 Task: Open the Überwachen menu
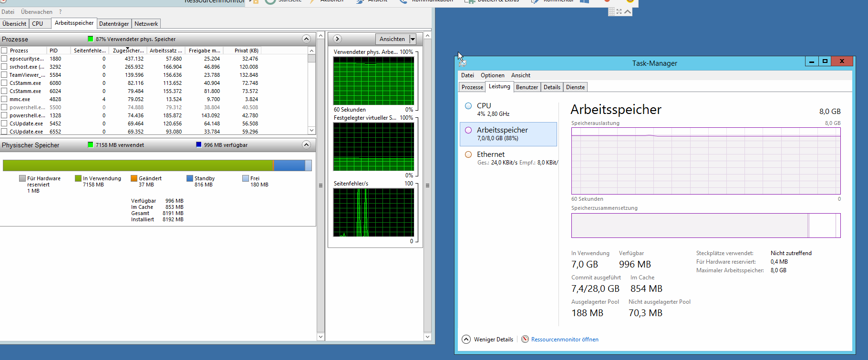tap(37, 12)
